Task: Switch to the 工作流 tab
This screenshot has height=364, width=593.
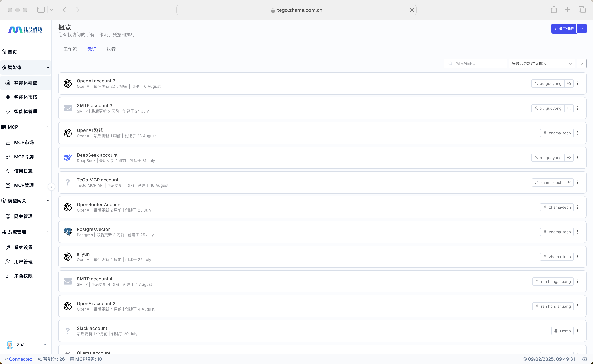Action: 70,49
